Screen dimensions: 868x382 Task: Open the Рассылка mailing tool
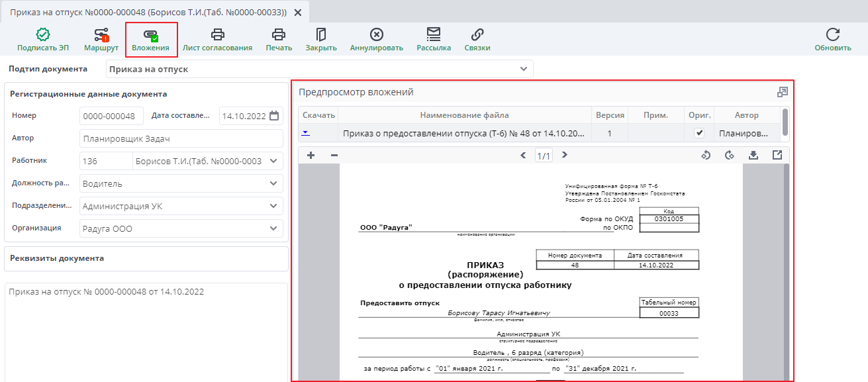pyautogui.click(x=434, y=36)
